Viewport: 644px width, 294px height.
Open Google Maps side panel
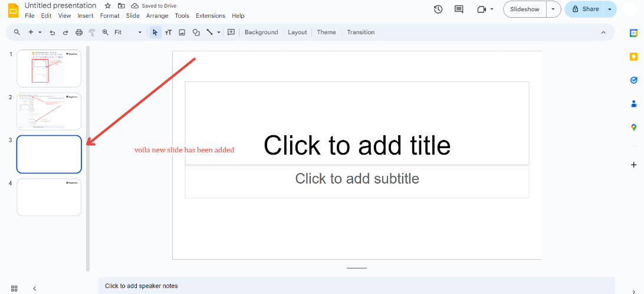click(634, 128)
